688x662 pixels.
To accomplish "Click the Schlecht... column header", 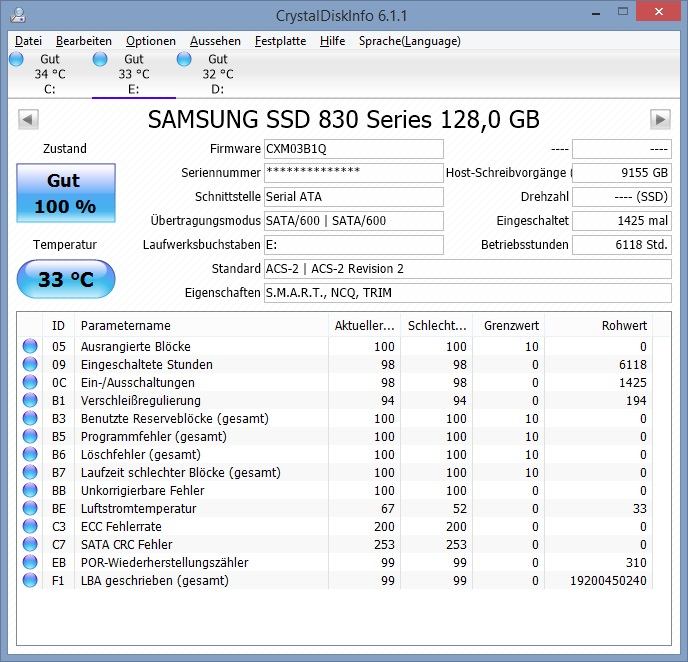I will coord(437,326).
